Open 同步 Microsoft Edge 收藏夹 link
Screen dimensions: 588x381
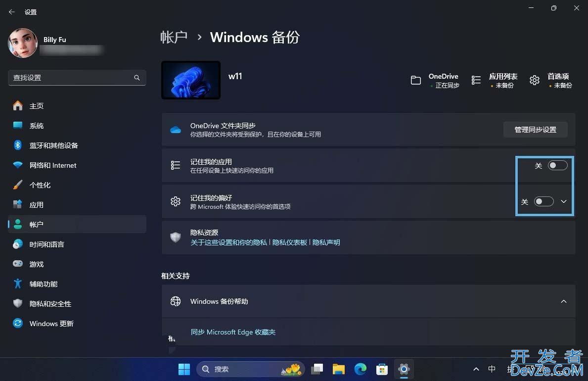(x=233, y=332)
